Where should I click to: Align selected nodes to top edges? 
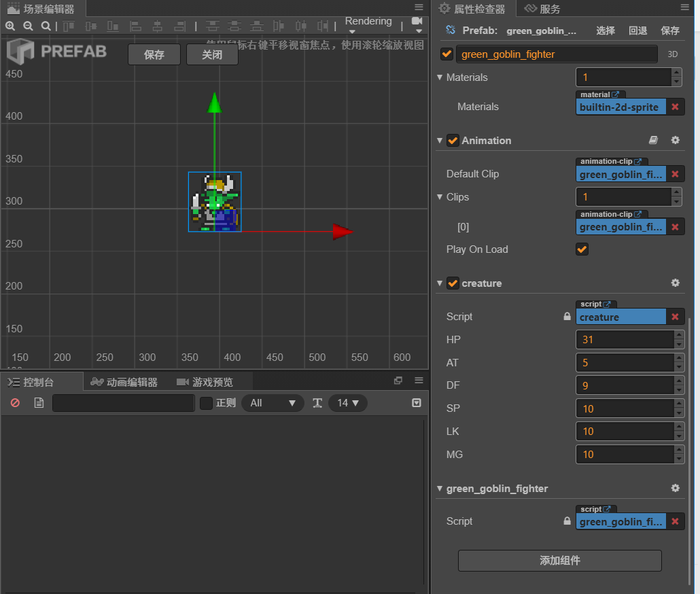[x=69, y=27]
